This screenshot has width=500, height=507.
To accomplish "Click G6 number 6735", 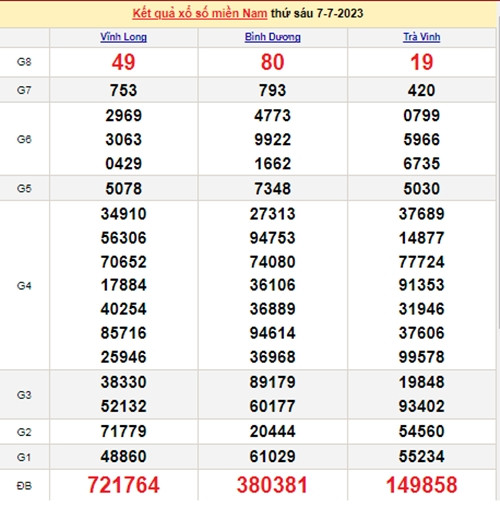I will pos(422,163).
